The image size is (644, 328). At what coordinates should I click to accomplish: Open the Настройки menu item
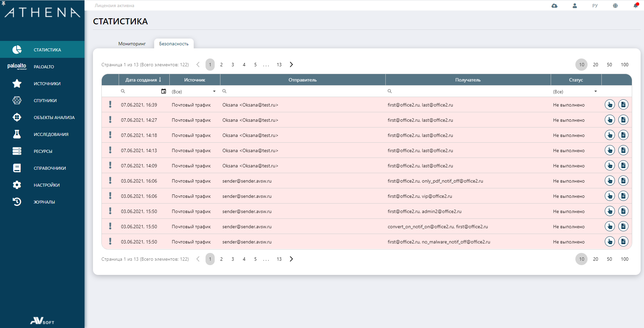click(x=47, y=185)
